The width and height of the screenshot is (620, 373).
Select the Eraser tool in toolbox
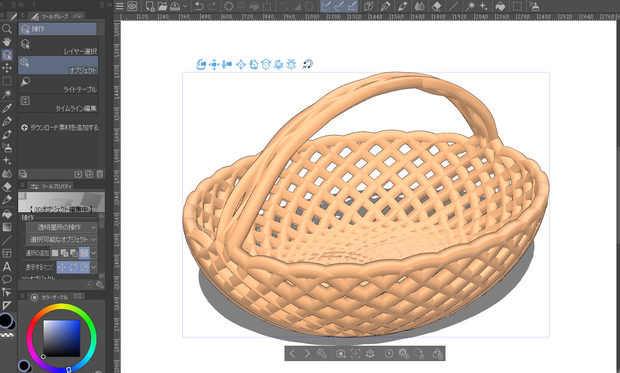tap(7, 187)
